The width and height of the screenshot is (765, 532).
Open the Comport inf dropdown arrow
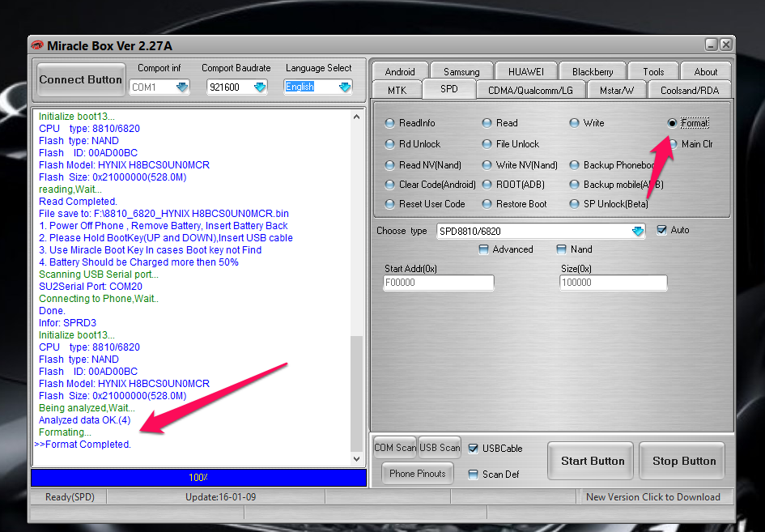pyautogui.click(x=181, y=87)
